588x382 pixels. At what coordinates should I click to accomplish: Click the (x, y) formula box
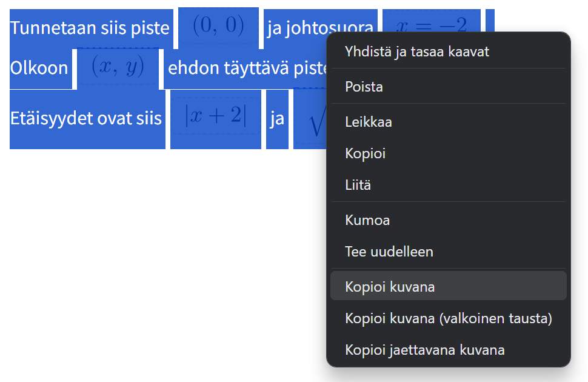(118, 67)
